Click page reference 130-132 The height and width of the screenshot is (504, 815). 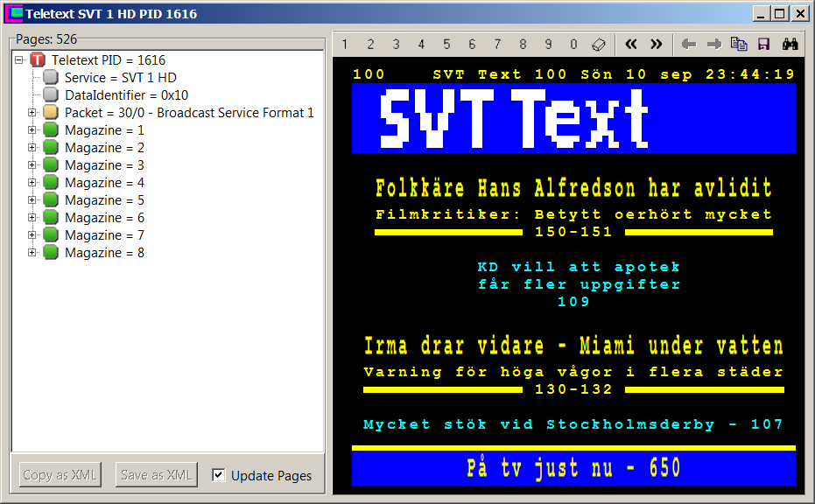tap(573, 389)
